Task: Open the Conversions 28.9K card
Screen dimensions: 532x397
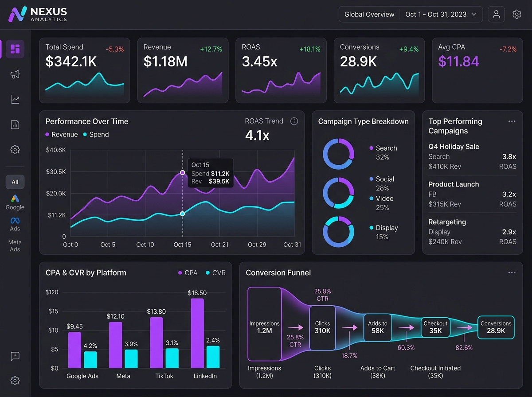Action: (379, 70)
